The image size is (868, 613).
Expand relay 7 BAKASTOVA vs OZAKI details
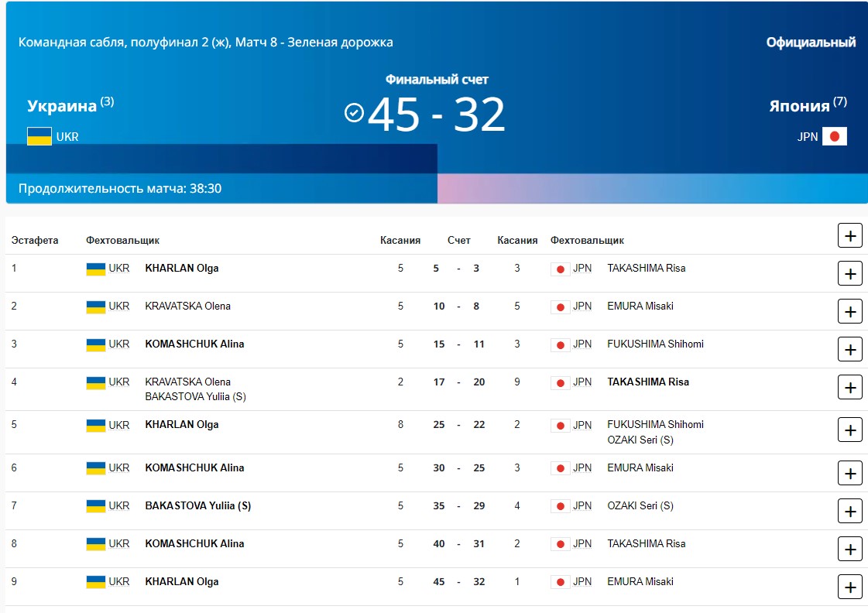849,512
